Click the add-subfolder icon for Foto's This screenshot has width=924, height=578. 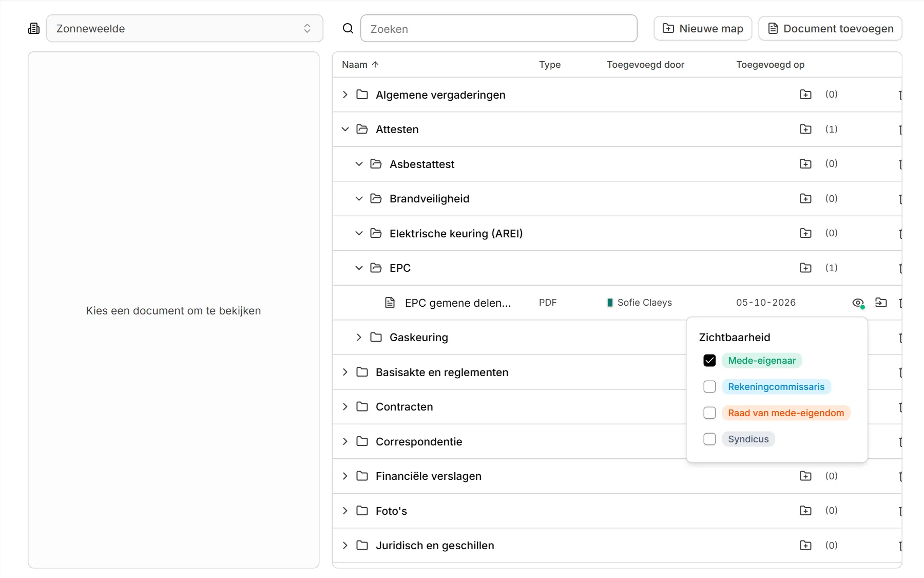805,511
